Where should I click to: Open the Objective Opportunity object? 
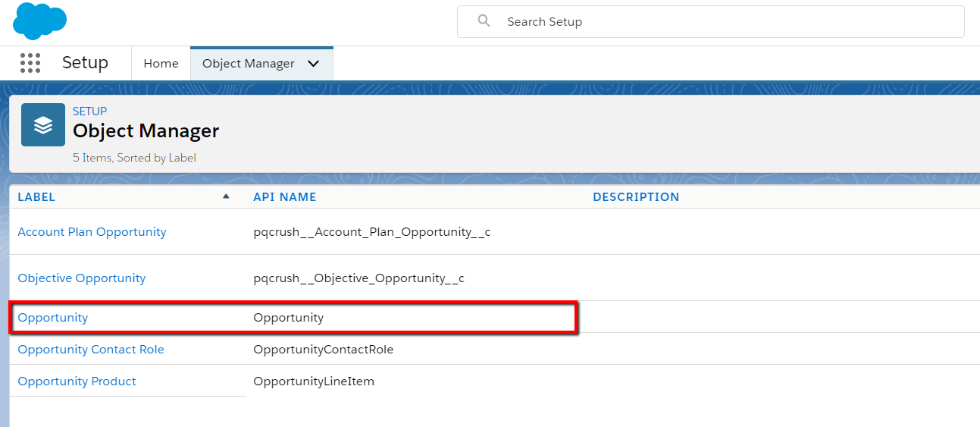[82, 278]
